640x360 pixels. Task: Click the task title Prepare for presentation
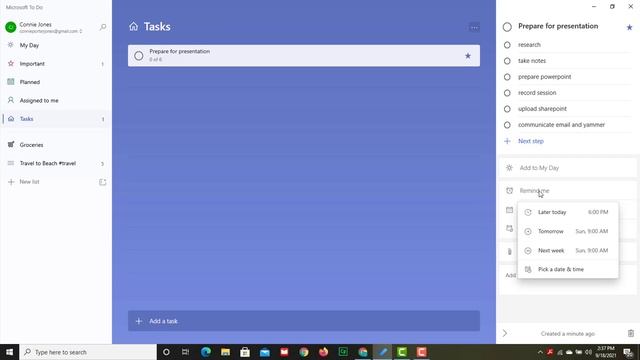coord(558,26)
